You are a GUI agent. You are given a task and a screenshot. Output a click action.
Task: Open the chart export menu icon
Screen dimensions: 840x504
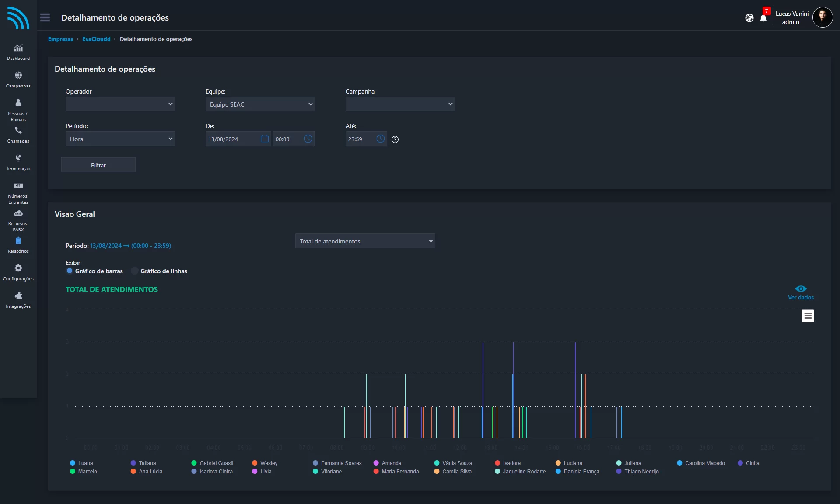(808, 316)
